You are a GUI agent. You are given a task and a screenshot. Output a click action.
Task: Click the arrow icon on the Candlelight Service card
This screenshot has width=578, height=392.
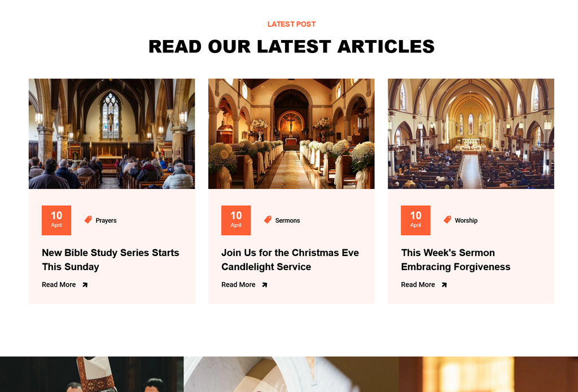point(264,285)
